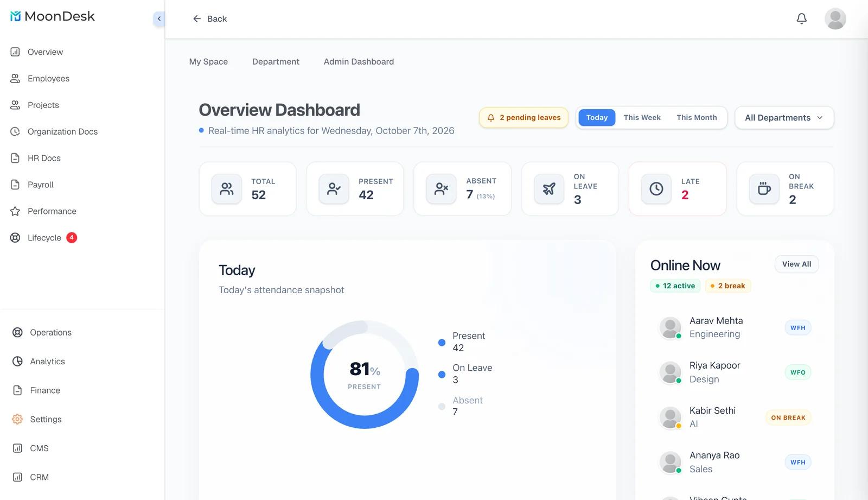
Task: Click Riya Kapoor's WFO badge
Action: 798,372
